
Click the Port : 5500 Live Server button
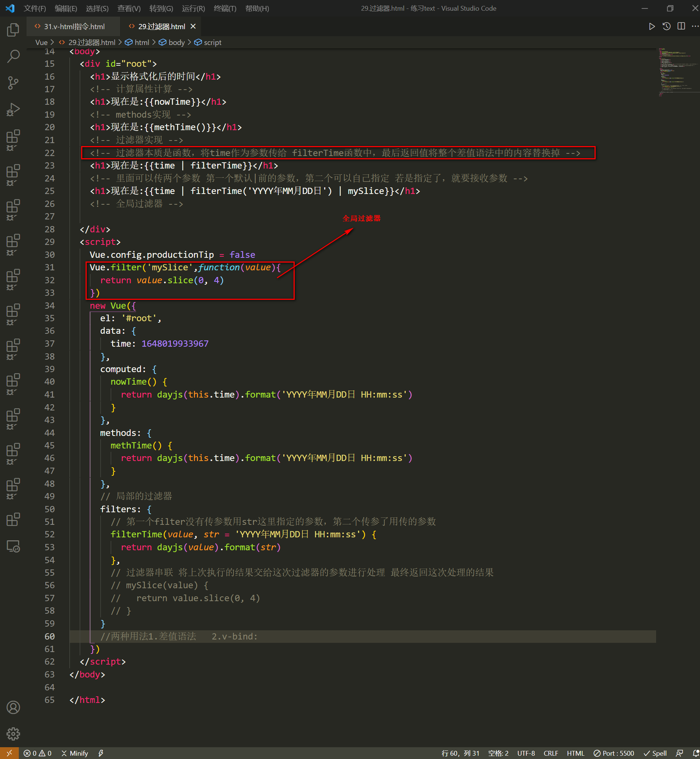(x=614, y=753)
